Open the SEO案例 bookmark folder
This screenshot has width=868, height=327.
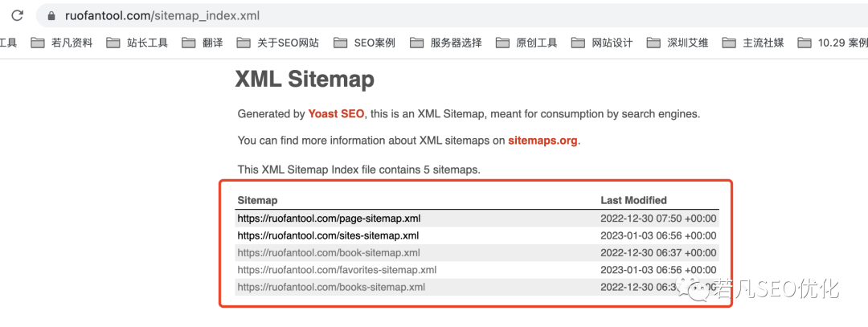click(x=364, y=43)
